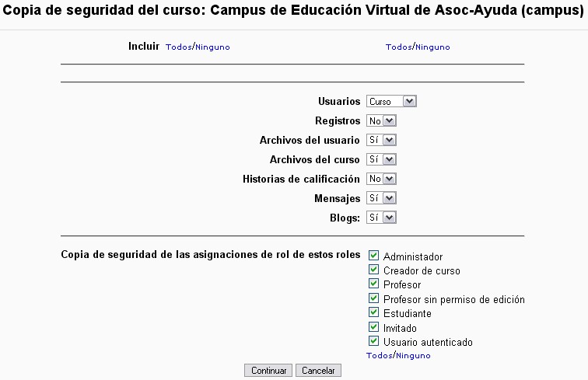Image resolution: width=588 pixels, height=380 pixels.
Task: Select Ninguno link below the roles list
Action: pyautogui.click(x=413, y=356)
